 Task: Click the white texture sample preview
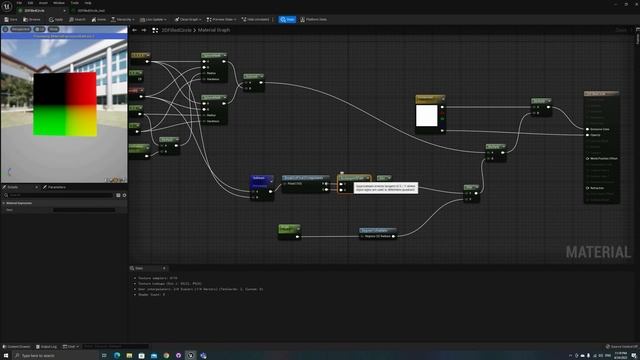(x=427, y=116)
